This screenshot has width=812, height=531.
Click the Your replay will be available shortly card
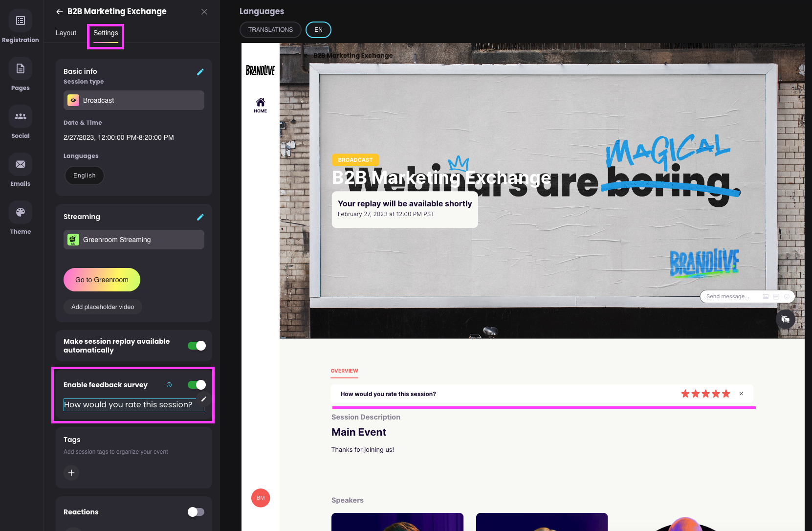click(405, 210)
